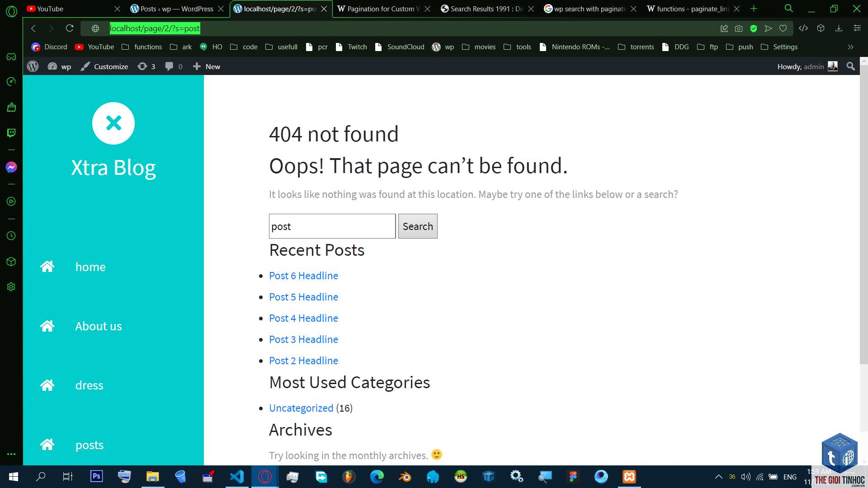Open downloads arrow icon in toolbar
The width and height of the screenshot is (868, 488).
tap(839, 28)
